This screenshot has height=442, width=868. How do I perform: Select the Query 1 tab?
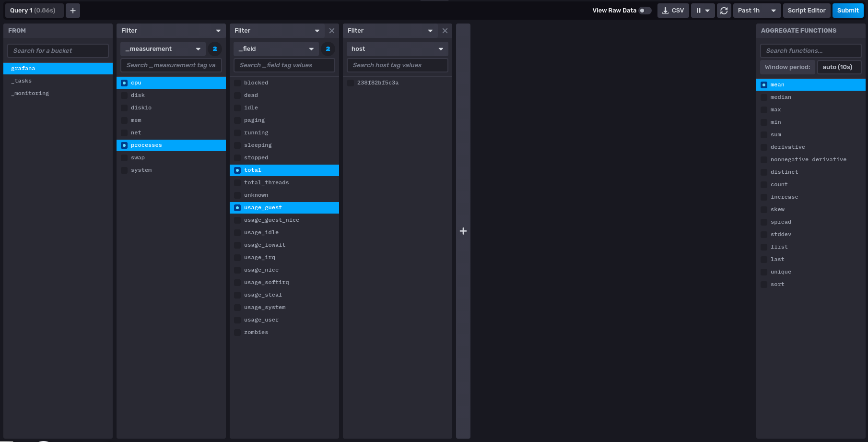[33, 11]
